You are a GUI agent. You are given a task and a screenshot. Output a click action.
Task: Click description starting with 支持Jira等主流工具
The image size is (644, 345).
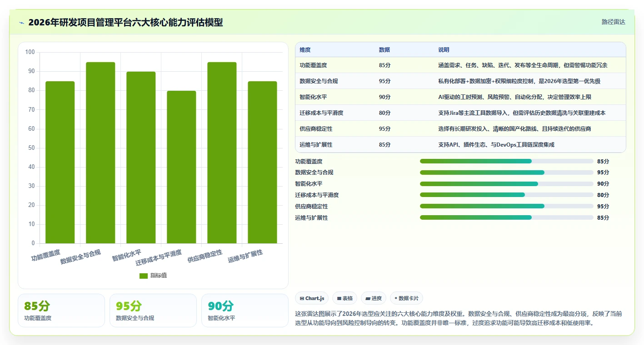(x=522, y=113)
